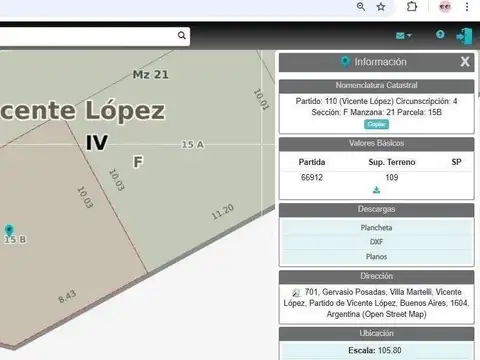Viewport: 480px width, 360px height.
Task: Click the browser zoom magnifier icon
Action: pos(361,7)
